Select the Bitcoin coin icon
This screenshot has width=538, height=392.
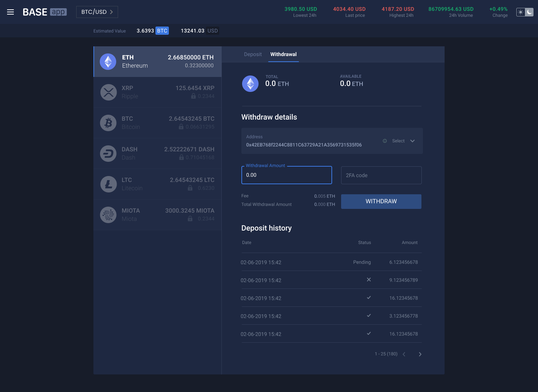(108, 123)
